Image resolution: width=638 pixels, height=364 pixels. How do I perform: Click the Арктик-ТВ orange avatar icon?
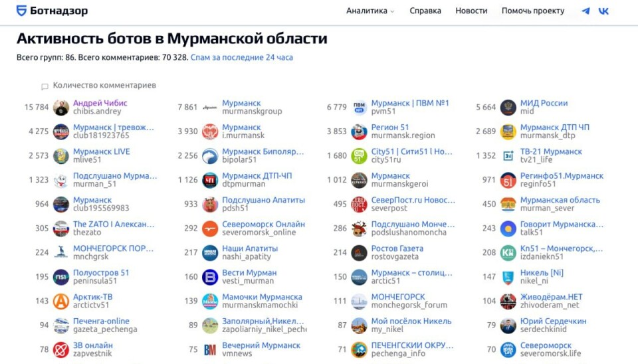[61, 302]
